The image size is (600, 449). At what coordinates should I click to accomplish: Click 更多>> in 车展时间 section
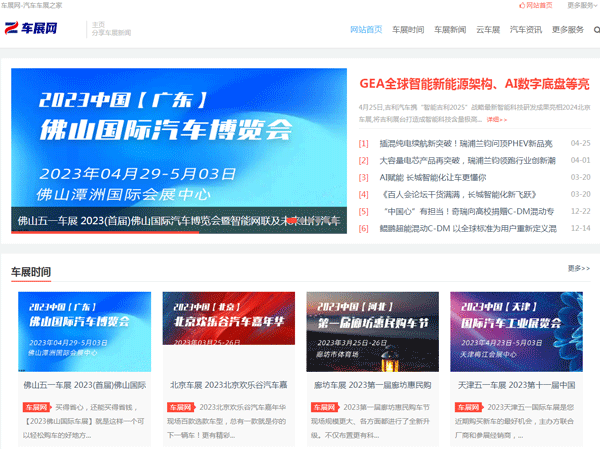coord(579,268)
